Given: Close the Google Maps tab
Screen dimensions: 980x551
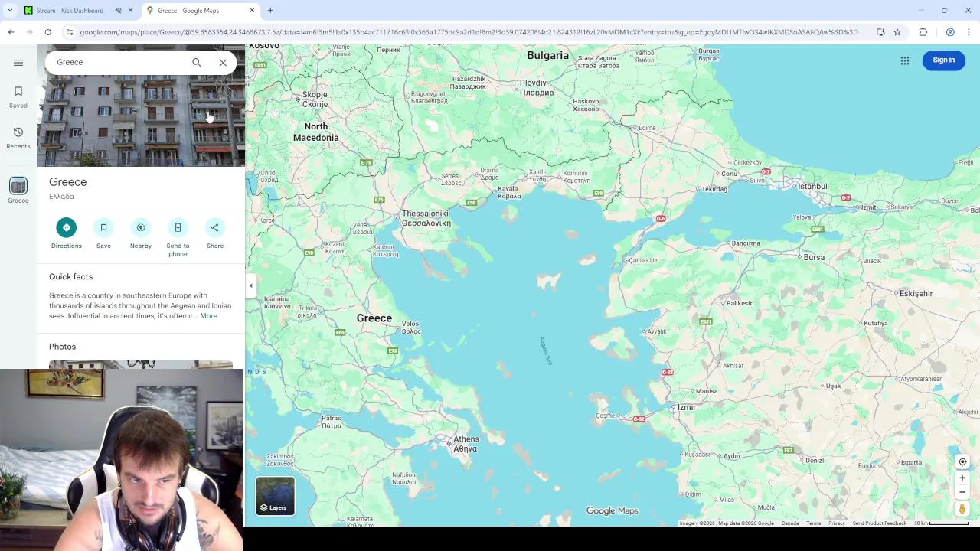Looking at the screenshot, I should click(252, 11).
